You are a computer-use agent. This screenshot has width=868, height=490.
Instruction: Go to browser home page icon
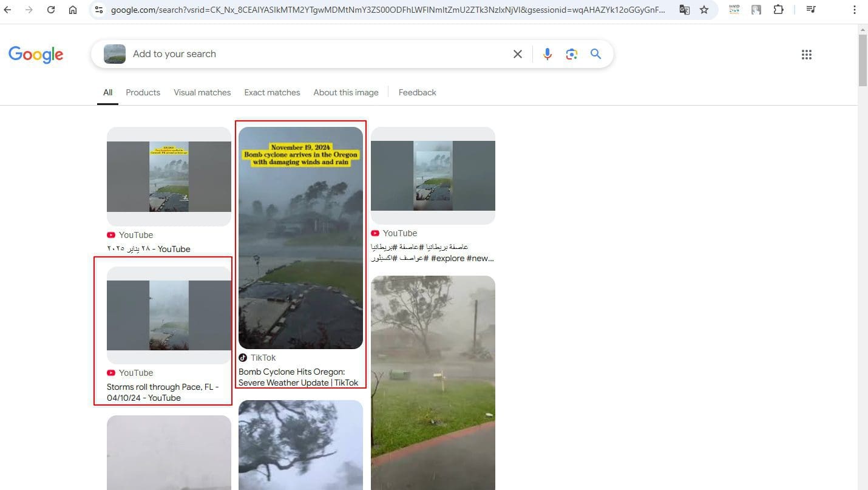[73, 10]
